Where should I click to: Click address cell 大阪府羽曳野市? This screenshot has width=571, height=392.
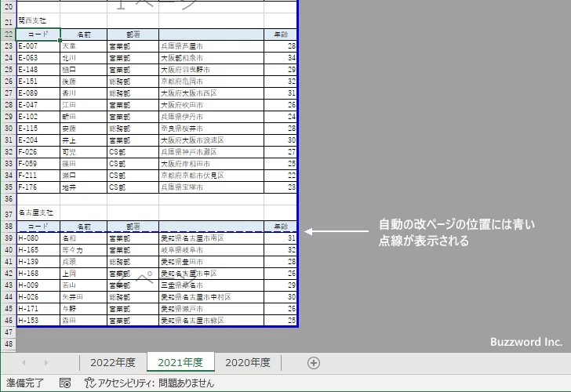[x=211, y=70]
